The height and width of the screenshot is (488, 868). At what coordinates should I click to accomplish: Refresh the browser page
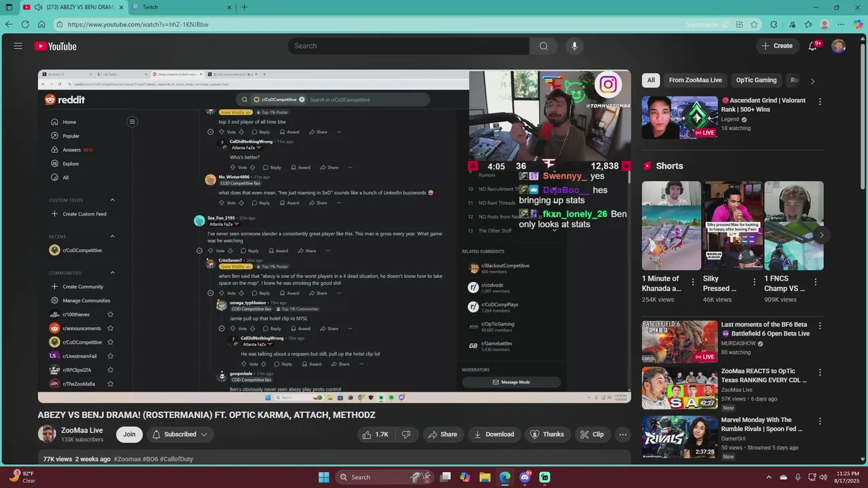25,24
